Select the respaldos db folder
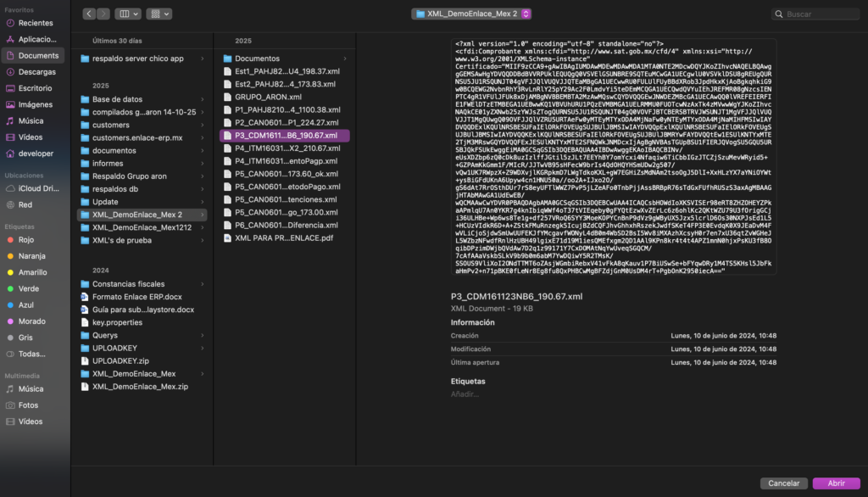This screenshot has height=497, width=868. tap(142, 189)
